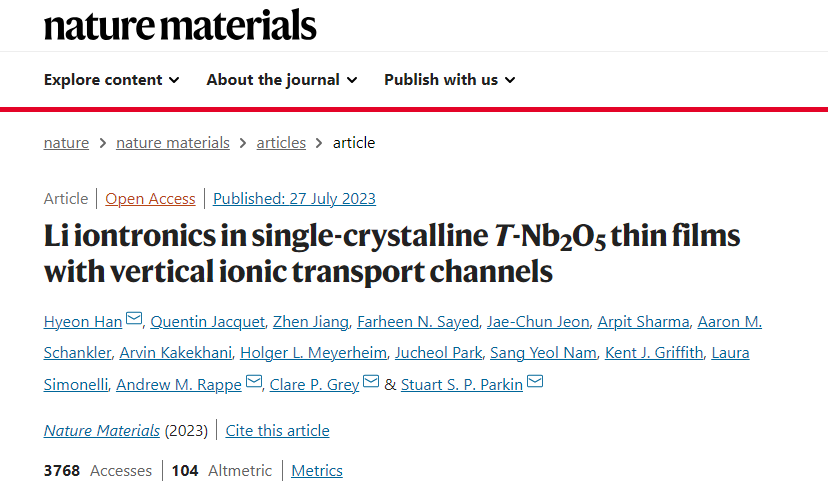Screen dimensions: 828x504
Task: Click the envelope icon beside Hyeon Han
Action: coord(134,319)
